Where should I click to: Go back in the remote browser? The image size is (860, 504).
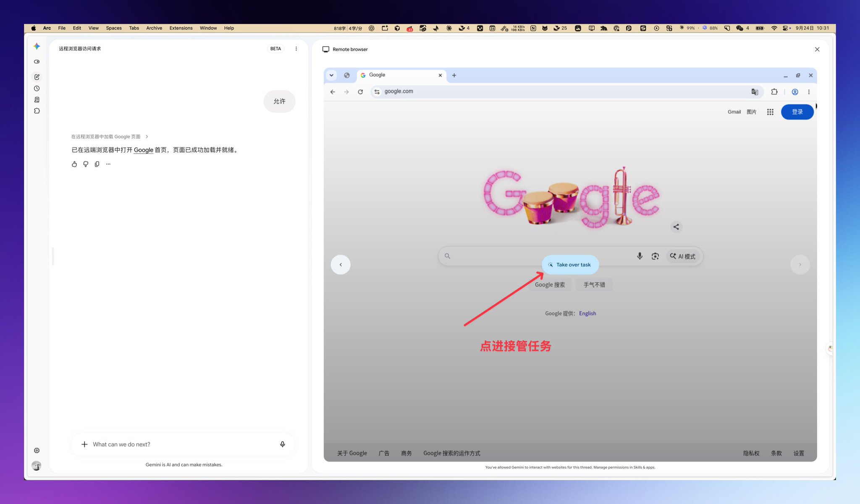click(x=333, y=91)
